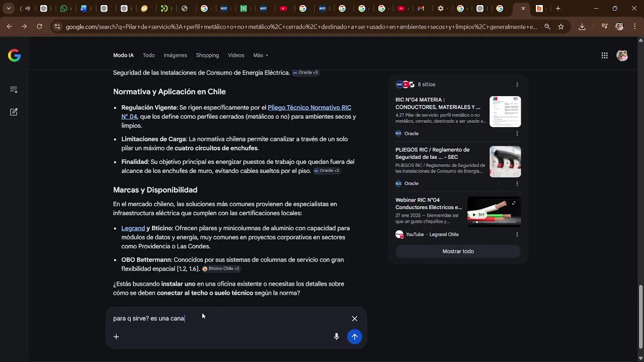The image size is (644, 362).
Task: Reload the current Google search page
Action: 39,27
